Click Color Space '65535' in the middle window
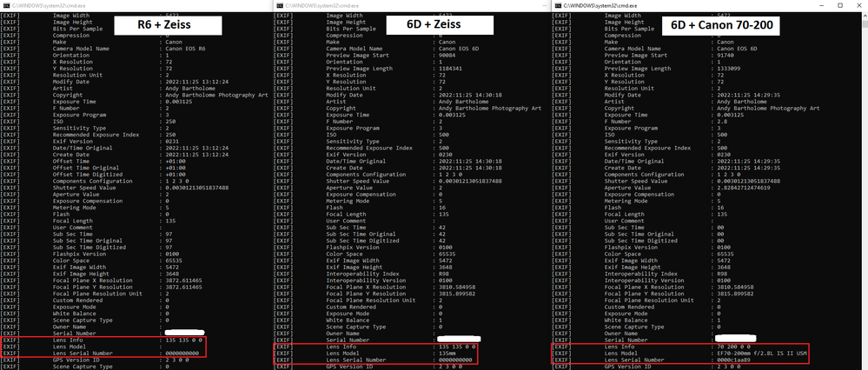This screenshot has width=868, height=370. (447, 254)
